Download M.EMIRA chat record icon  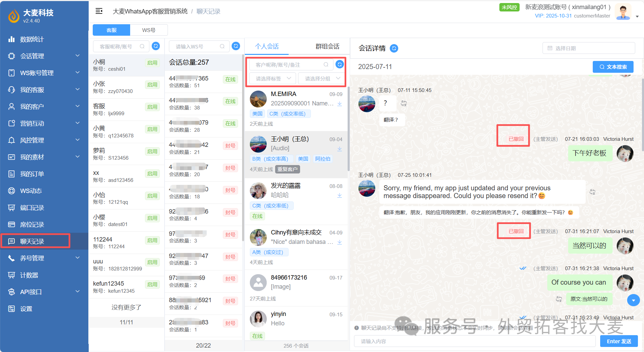340,104
